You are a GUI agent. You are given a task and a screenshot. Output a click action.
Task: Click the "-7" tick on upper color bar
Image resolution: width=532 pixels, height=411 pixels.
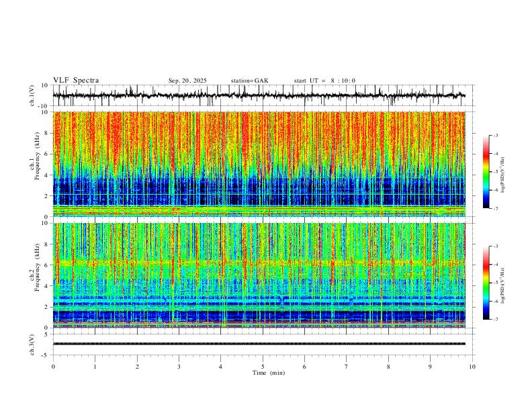(495, 209)
